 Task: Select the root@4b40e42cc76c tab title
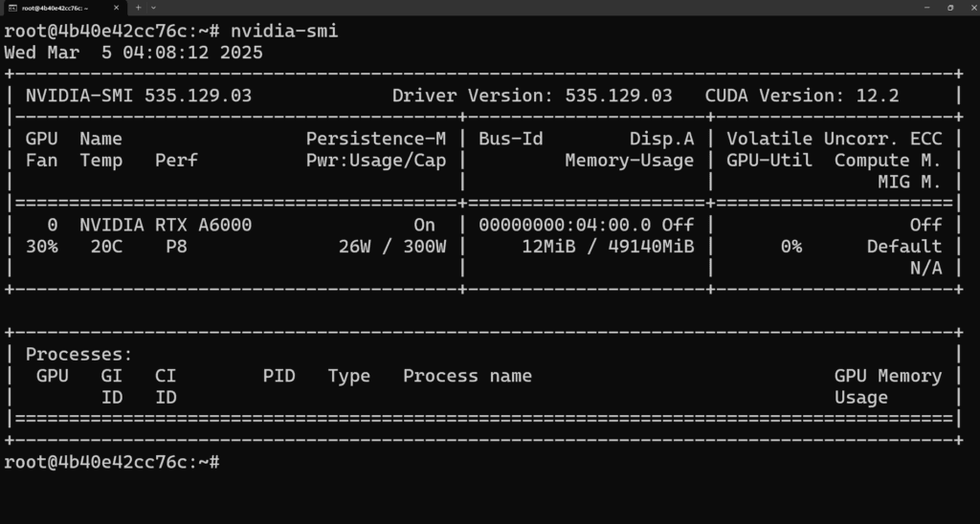pos(55,8)
